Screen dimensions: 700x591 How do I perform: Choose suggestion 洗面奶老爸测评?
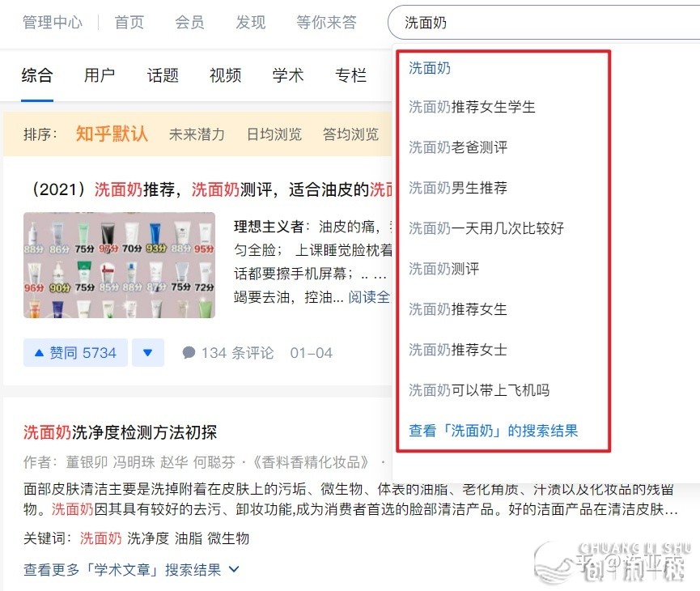pyautogui.click(x=458, y=147)
